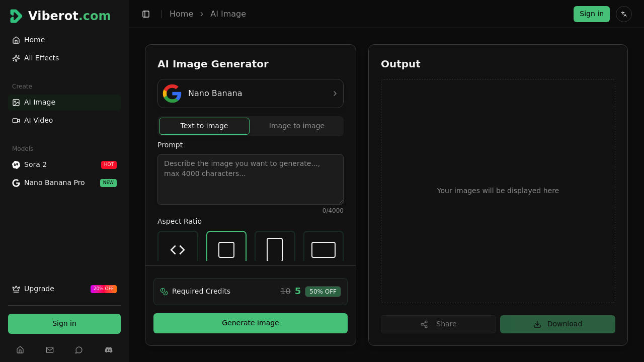This screenshot has width=644, height=362.
Task: Open the AI Image creator in sidebar
Action: [40, 102]
